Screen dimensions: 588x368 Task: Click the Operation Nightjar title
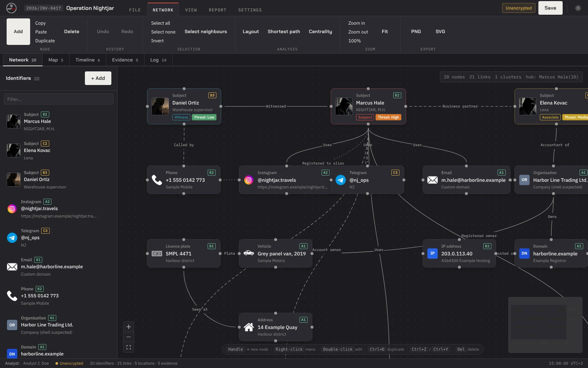click(90, 8)
